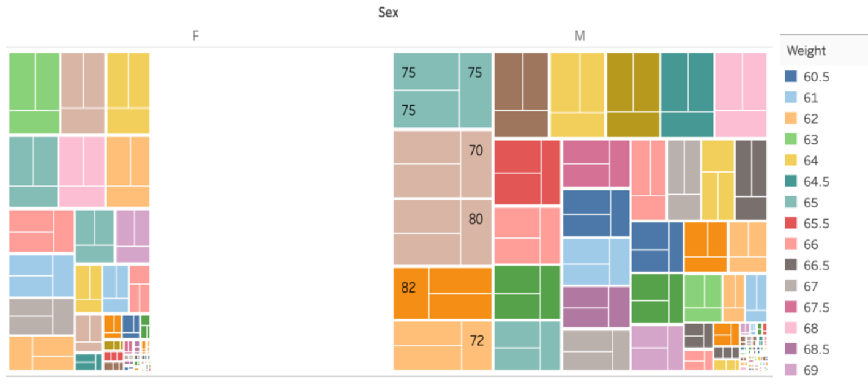This screenshot has width=868, height=388.
Task: Click the 69 legend entry label
Action: pyautogui.click(x=810, y=370)
